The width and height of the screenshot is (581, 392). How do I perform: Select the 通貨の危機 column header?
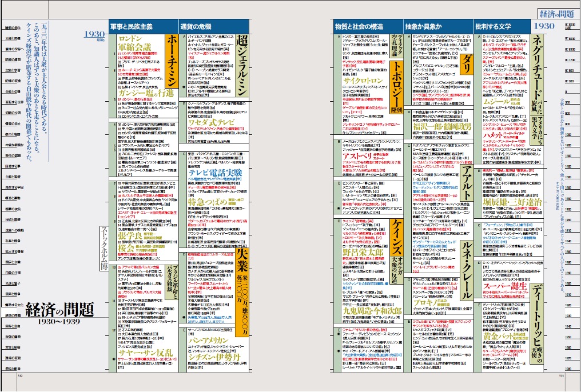click(196, 26)
